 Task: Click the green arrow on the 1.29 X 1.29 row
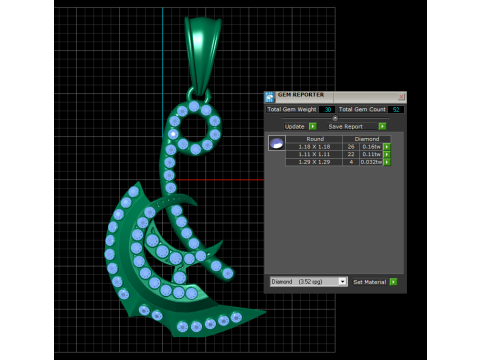(387, 162)
